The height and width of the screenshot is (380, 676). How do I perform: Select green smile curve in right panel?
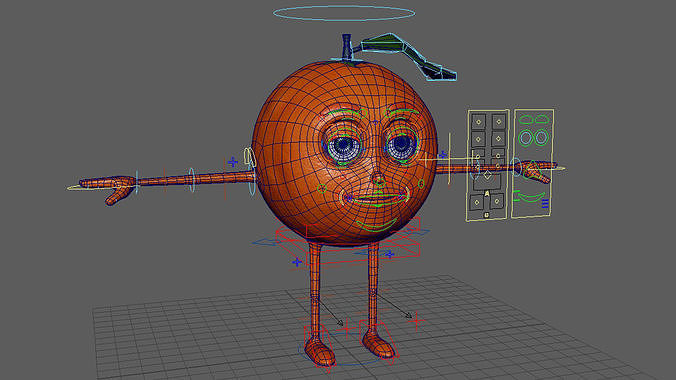click(x=531, y=198)
